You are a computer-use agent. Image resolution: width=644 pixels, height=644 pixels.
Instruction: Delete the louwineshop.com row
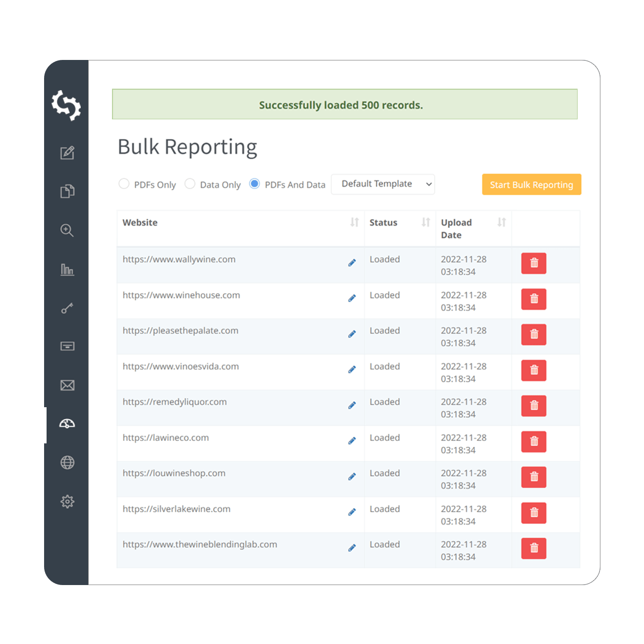click(534, 477)
